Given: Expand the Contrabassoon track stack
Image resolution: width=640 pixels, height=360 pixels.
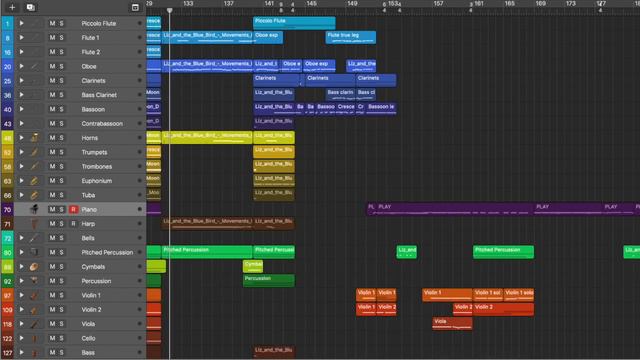Looking at the screenshot, I should point(21,123).
